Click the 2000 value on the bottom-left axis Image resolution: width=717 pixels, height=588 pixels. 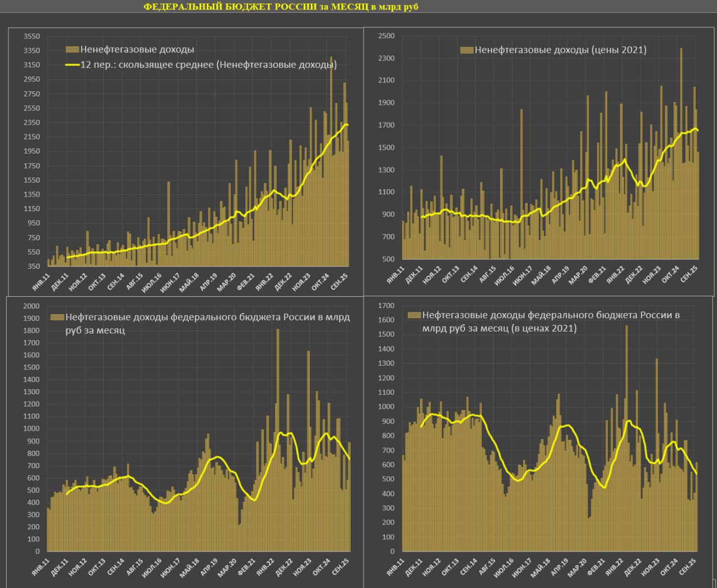(x=31, y=306)
